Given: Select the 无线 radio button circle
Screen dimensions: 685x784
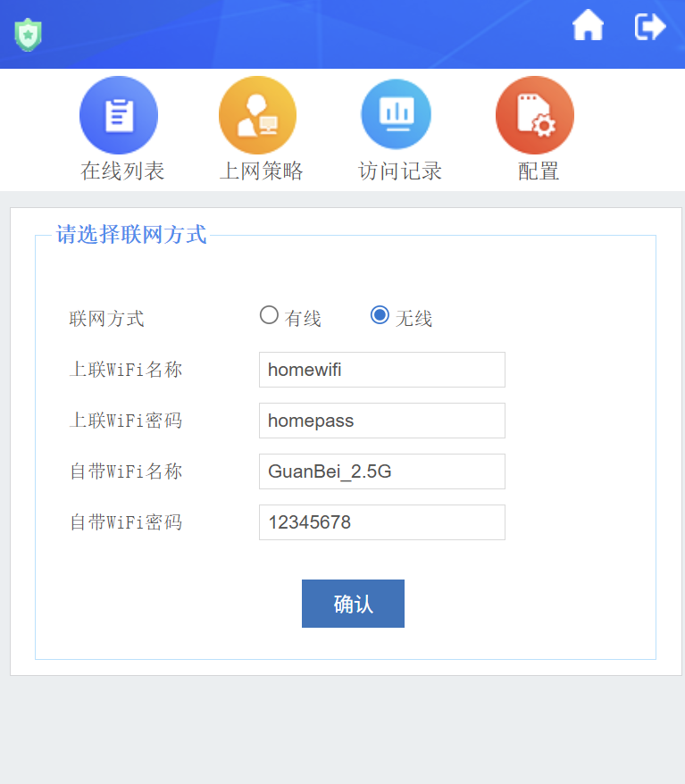Looking at the screenshot, I should coord(380,315).
